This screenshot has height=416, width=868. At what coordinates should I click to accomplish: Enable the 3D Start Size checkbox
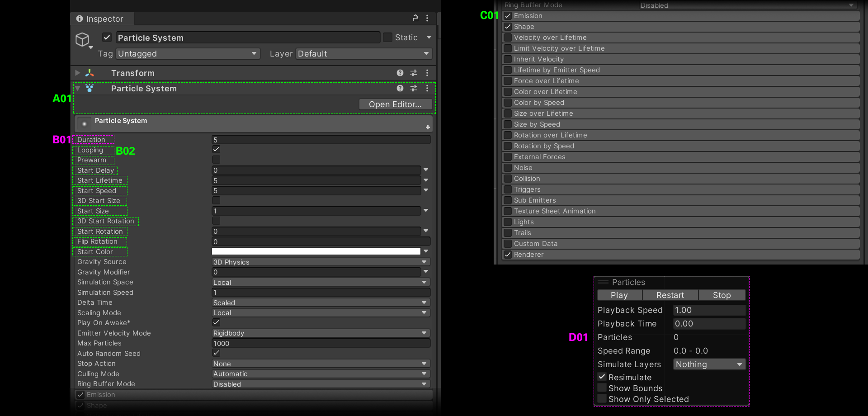(216, 200)
